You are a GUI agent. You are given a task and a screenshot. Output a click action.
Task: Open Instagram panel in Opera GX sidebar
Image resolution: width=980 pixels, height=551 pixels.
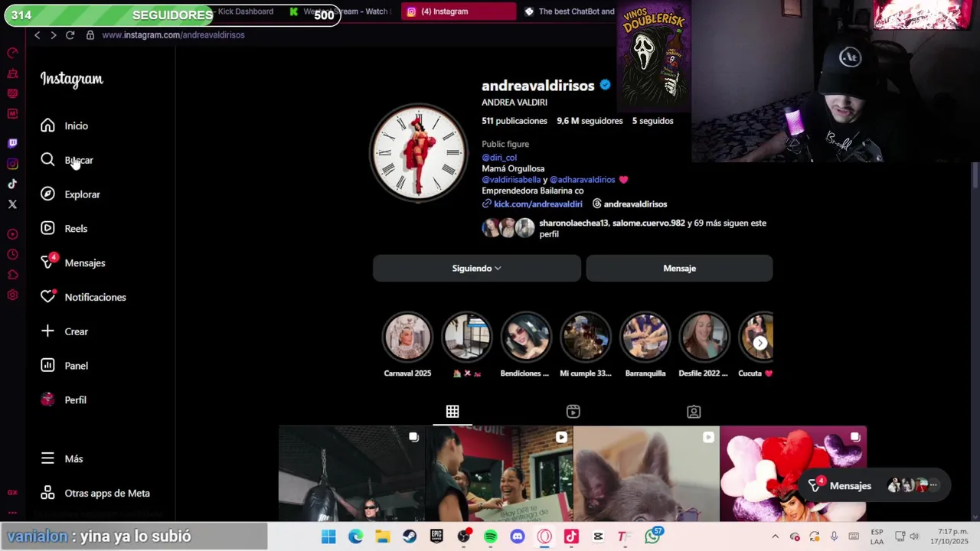(12, 164)
